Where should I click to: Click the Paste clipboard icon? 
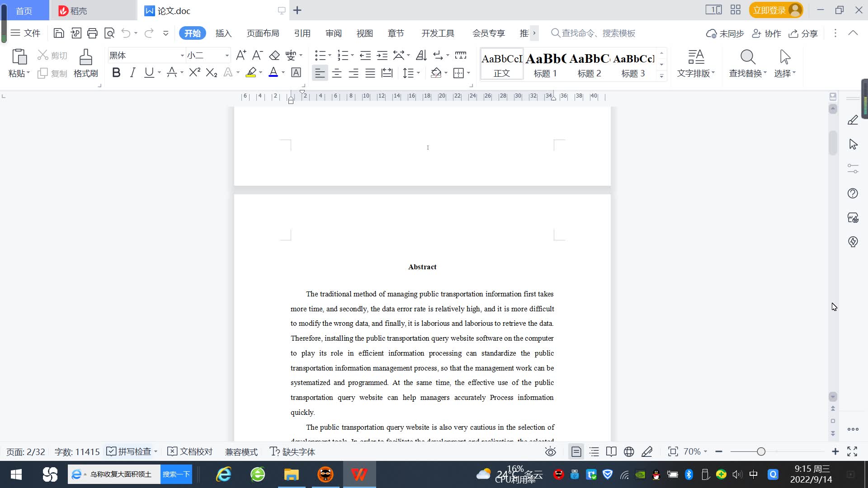pos(19,57)
